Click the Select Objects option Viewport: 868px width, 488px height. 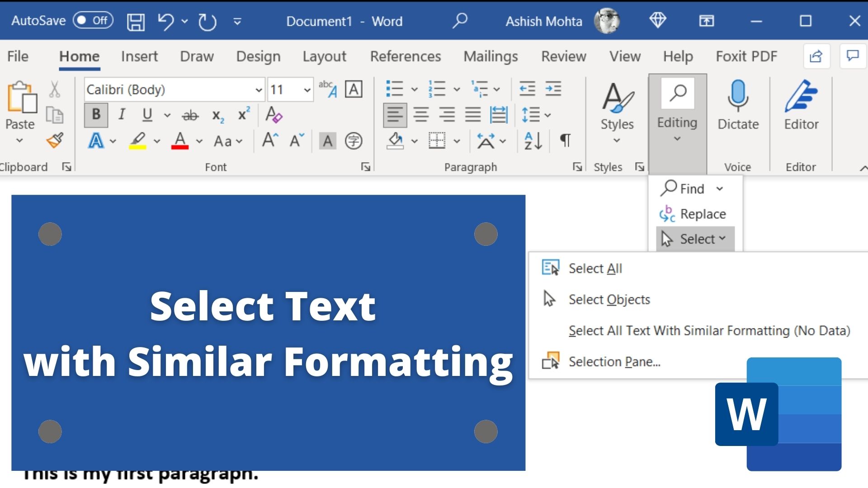610,299
